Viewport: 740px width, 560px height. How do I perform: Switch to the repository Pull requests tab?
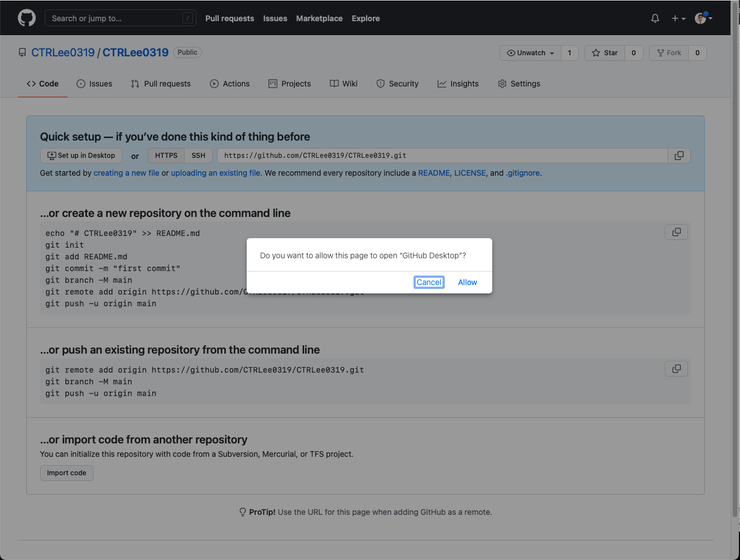(161, 84)
